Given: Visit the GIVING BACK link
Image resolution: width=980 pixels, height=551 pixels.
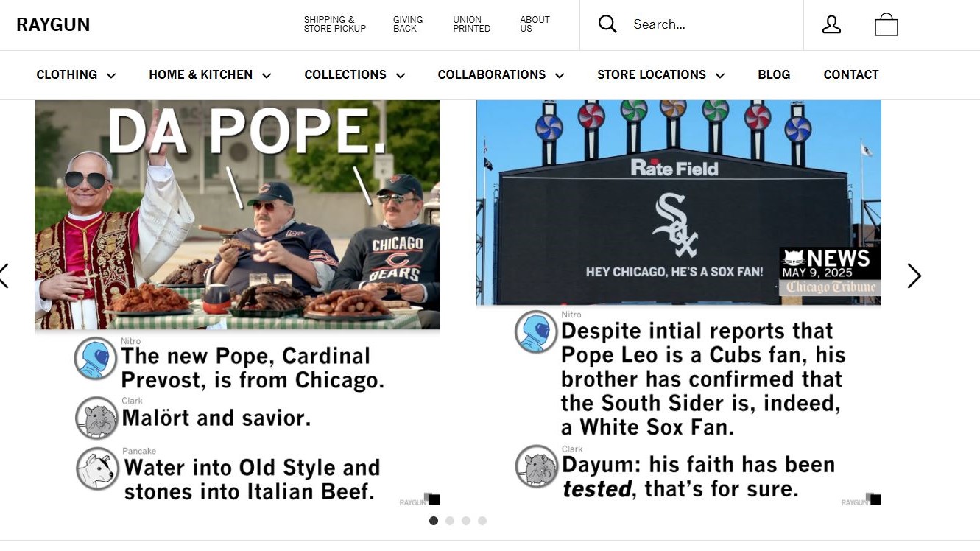Looking at the screenshot, I should [x=407, y=24].
